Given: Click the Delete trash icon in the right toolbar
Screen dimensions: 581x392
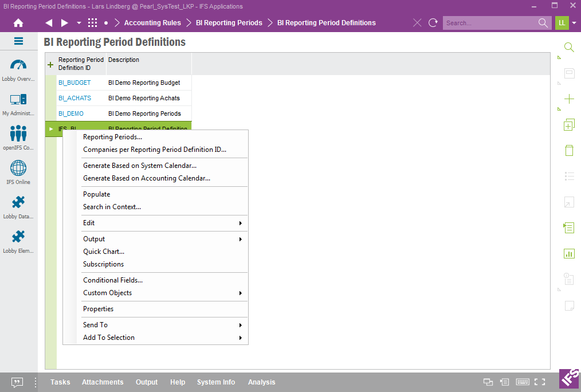Looking at the screenshot, I should pyautogui.click(x=569, y=150).
